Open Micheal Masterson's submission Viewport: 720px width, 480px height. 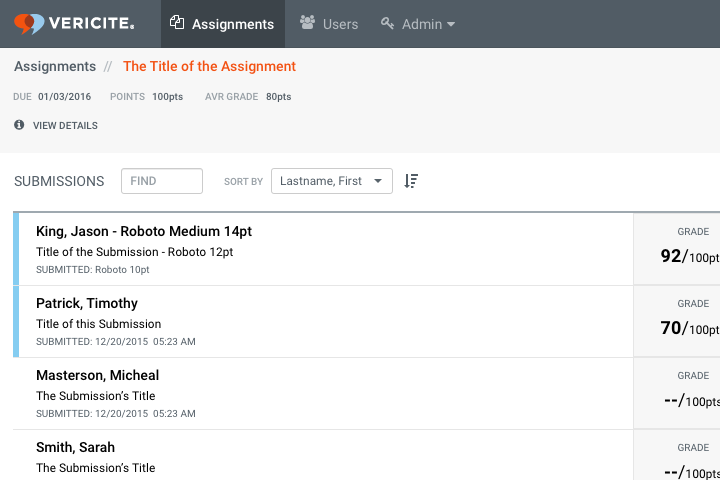point(97,375)
